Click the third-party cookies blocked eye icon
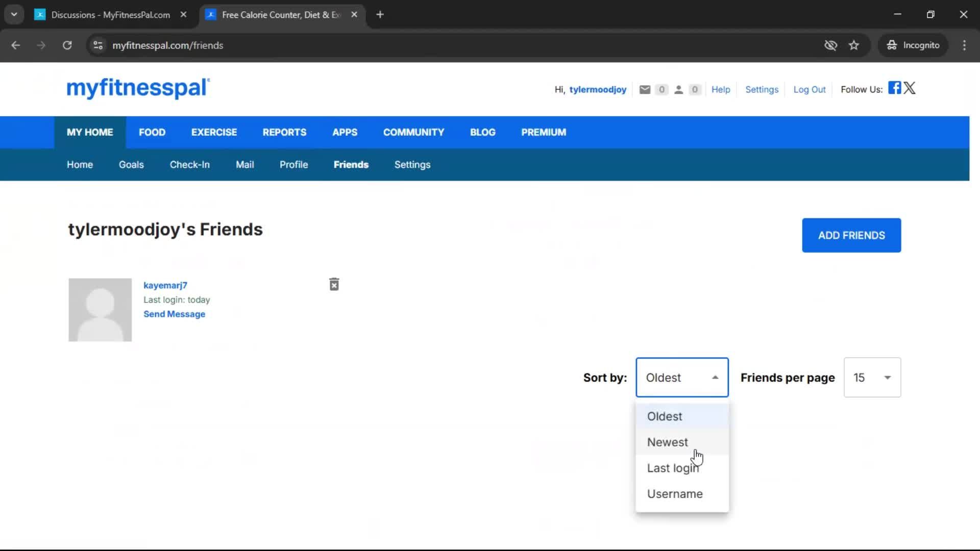 coord(830,45)
